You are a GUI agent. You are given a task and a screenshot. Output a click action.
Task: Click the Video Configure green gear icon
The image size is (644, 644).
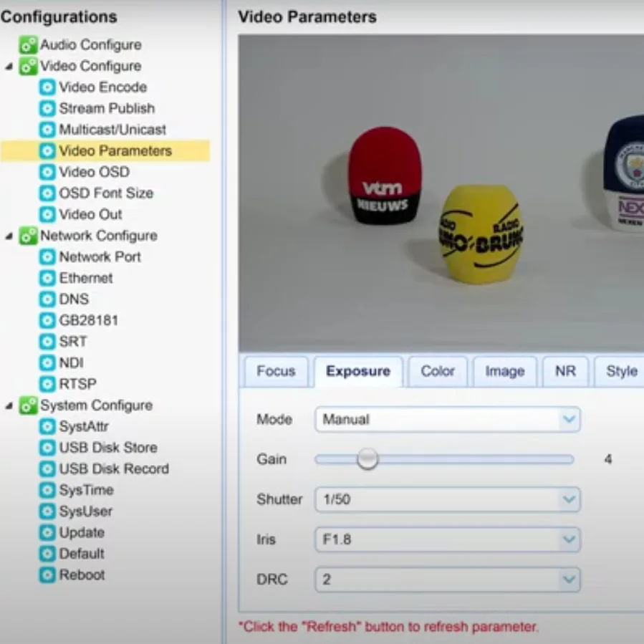tap(29, 66)
